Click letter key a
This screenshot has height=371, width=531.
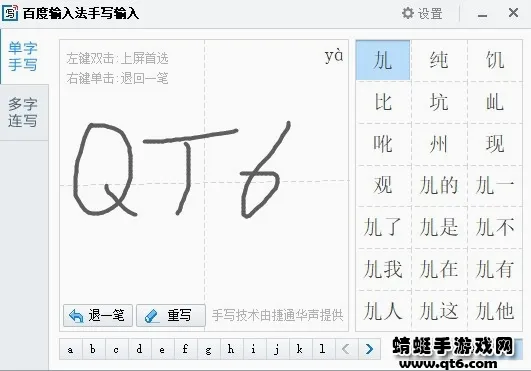tap(71, 349)
